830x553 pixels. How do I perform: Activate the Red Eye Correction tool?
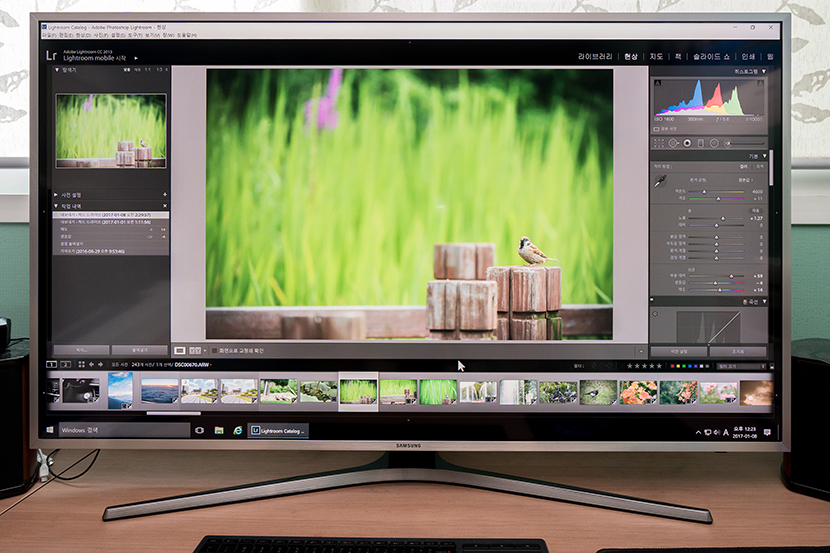pos(687,143)
